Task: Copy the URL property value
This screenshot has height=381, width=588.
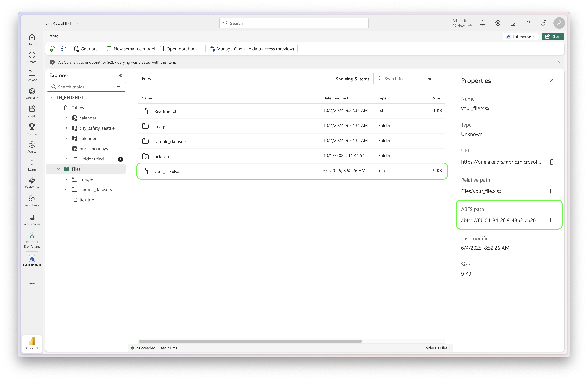Action: [x=552, y=162]
